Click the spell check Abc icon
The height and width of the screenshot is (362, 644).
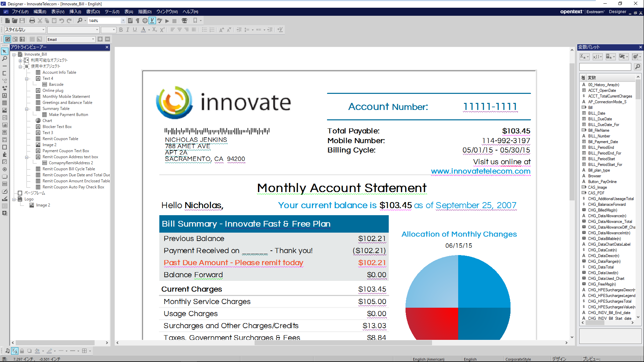160,21
